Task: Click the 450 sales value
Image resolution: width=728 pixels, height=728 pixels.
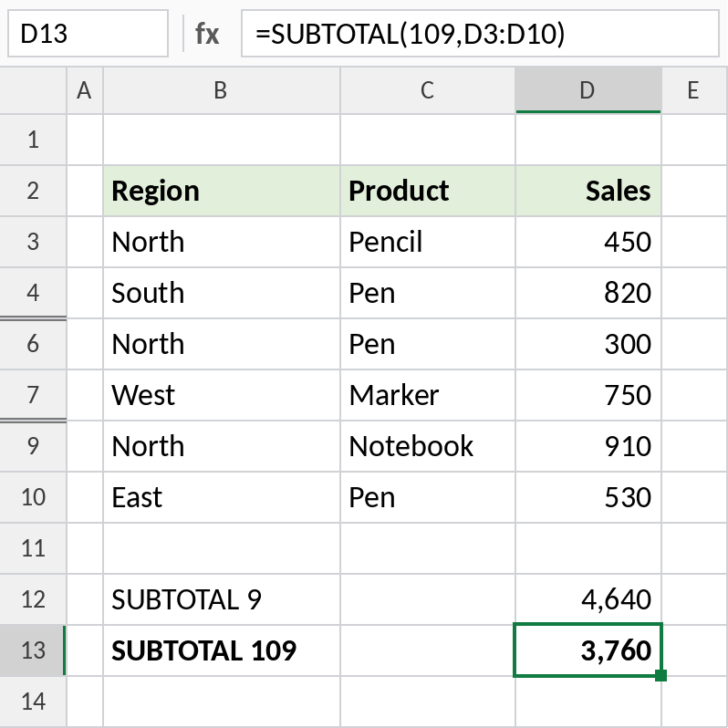Action: coord(588,242)
